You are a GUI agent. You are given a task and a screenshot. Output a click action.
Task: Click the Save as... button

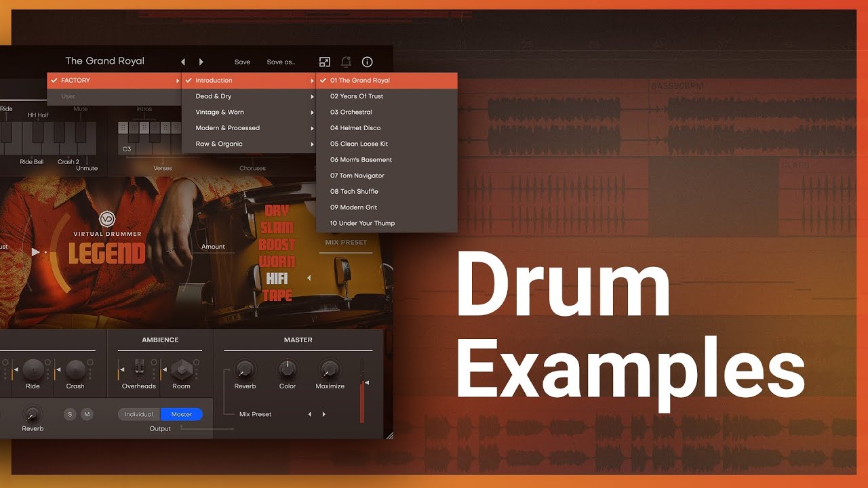pyautogui.click(x=281, y=62)
